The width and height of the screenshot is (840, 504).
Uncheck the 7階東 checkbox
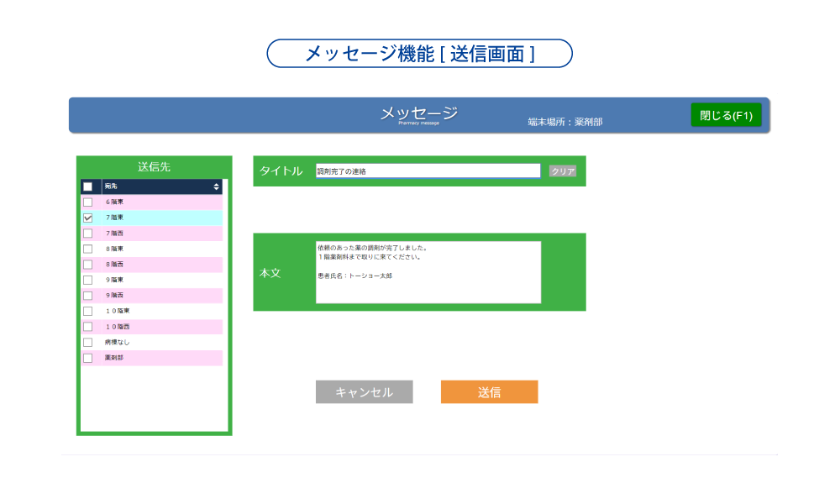[x=88, y=218]
